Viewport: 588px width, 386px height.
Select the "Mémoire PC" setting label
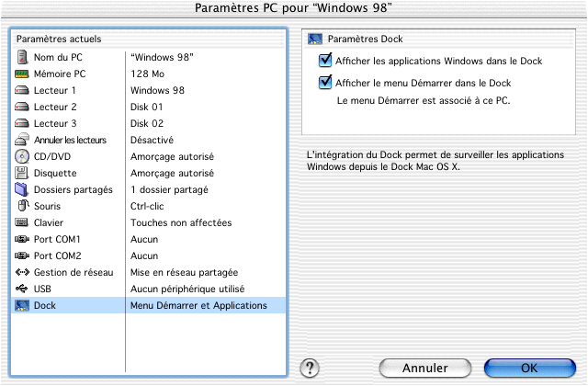click(x=60, y=74)
